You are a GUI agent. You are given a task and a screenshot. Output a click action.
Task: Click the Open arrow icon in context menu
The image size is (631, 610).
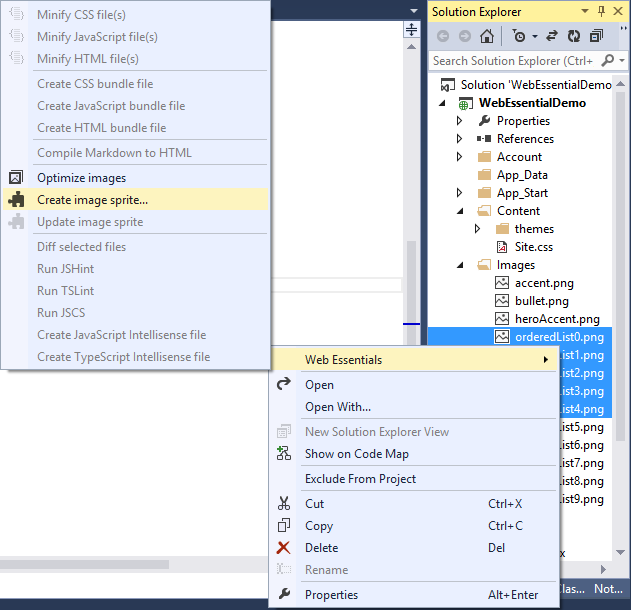[x=284, y=384]
